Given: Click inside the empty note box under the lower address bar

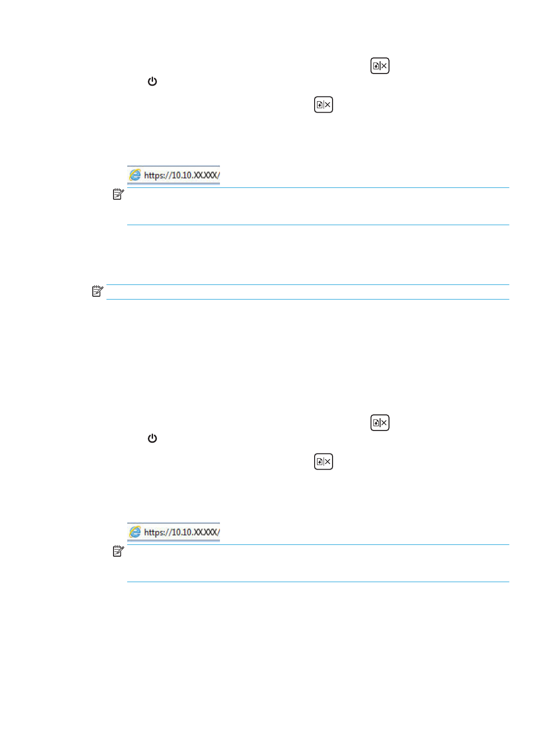Looking at the screenshot, I should coord(318,563).
